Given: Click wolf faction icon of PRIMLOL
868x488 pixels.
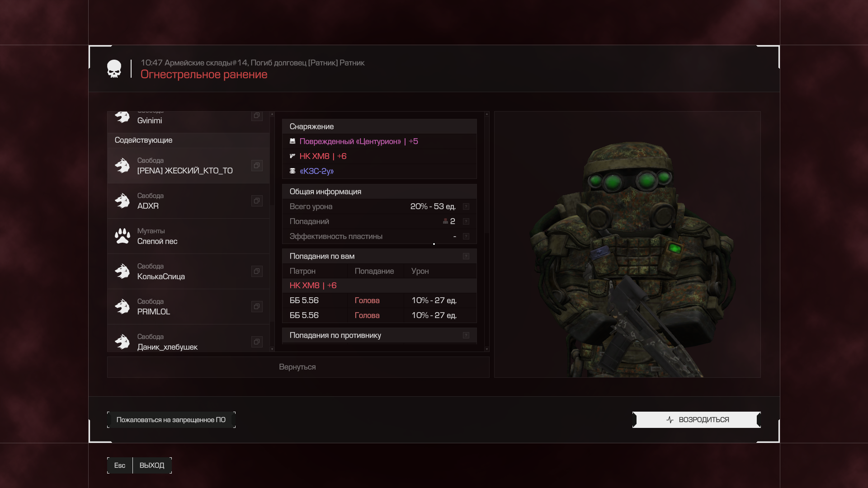Looking at the screenshot, I should pos(122,306).
